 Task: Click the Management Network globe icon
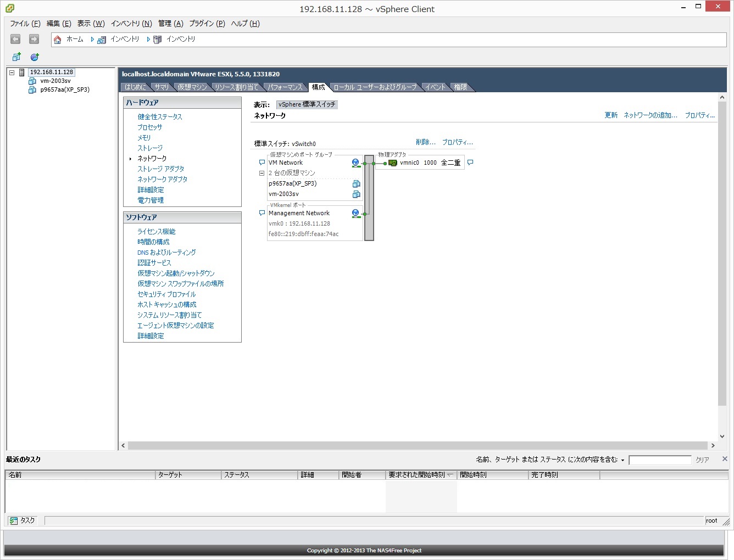tap(356, 214)
